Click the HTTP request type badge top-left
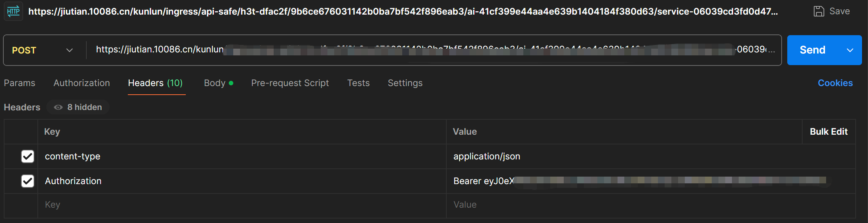 pos(13,11)
